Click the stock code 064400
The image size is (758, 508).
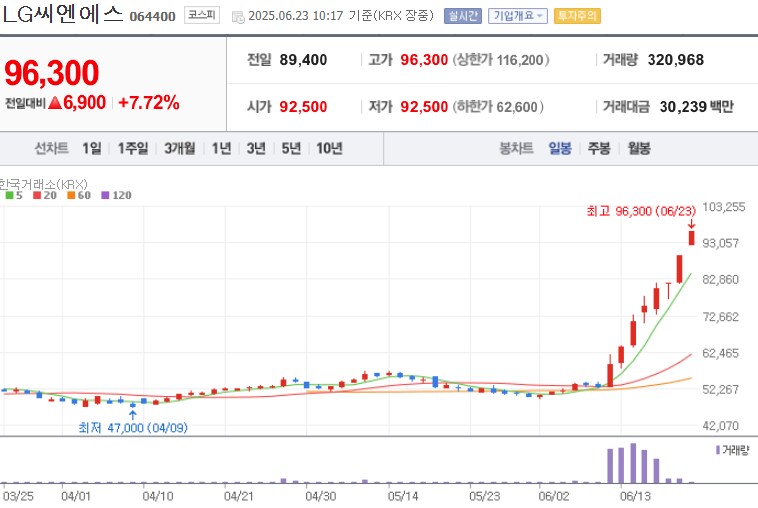tap(152, 16)
